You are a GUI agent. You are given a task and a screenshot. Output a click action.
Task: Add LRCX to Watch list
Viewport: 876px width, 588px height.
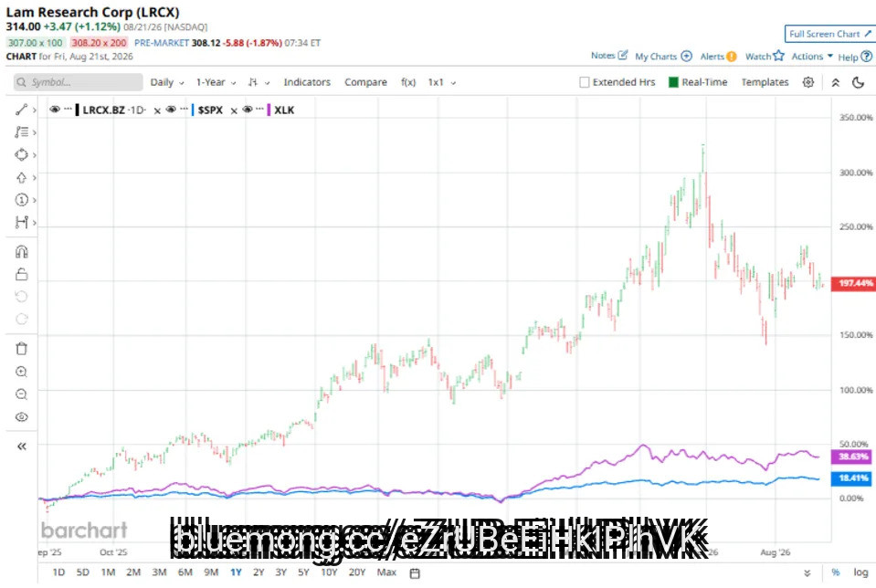[x=765, y=57]
